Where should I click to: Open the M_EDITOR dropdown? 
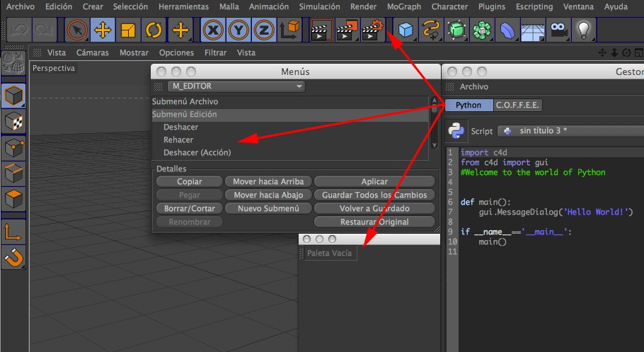[236, 86]
